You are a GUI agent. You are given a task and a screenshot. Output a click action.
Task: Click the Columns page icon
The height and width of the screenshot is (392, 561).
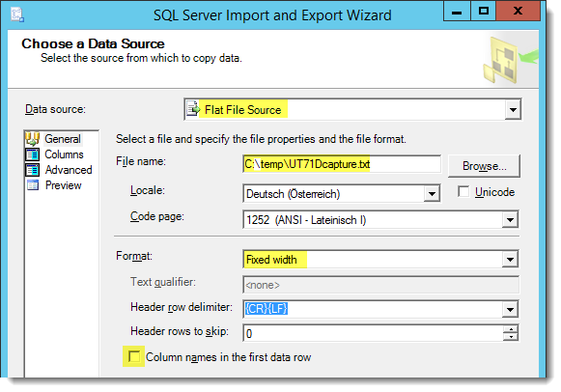click(32, 154)
